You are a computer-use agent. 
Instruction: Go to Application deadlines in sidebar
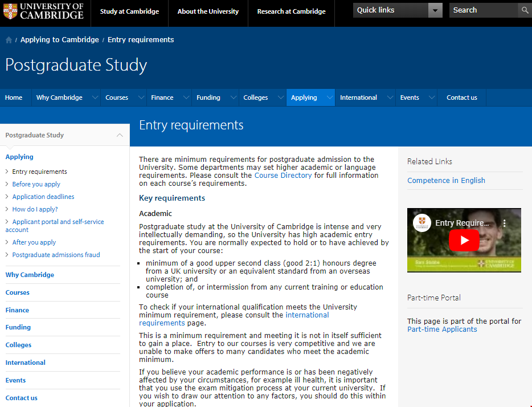point(43,197)
